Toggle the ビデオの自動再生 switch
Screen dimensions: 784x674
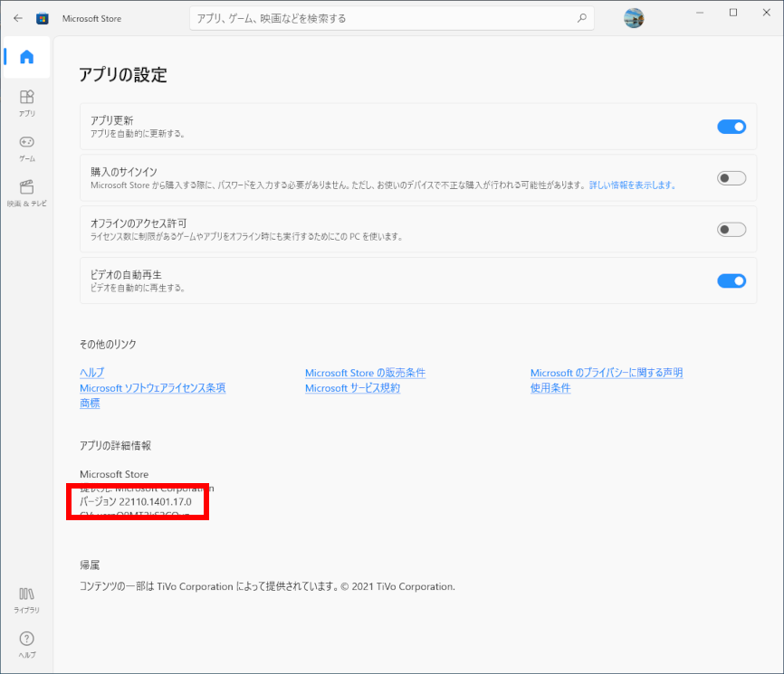point(731,280)
